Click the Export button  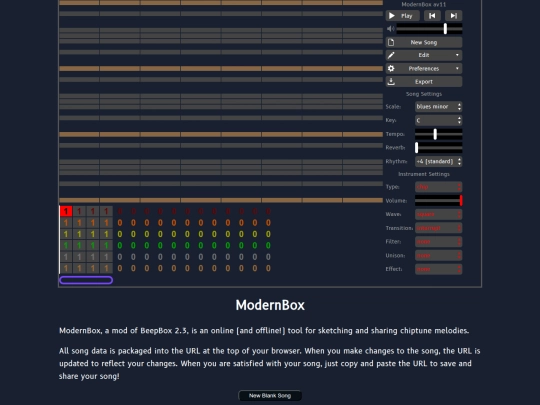[x=424, y=82]
